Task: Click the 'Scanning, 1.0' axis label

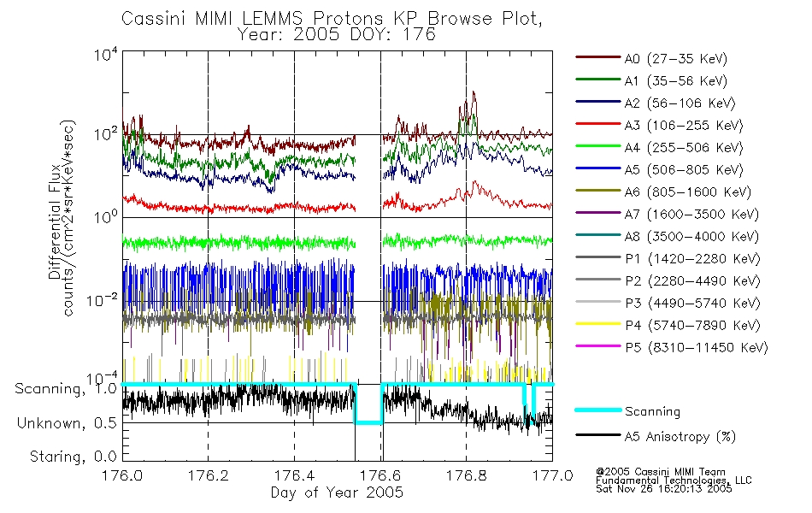Action: (67, 389)
